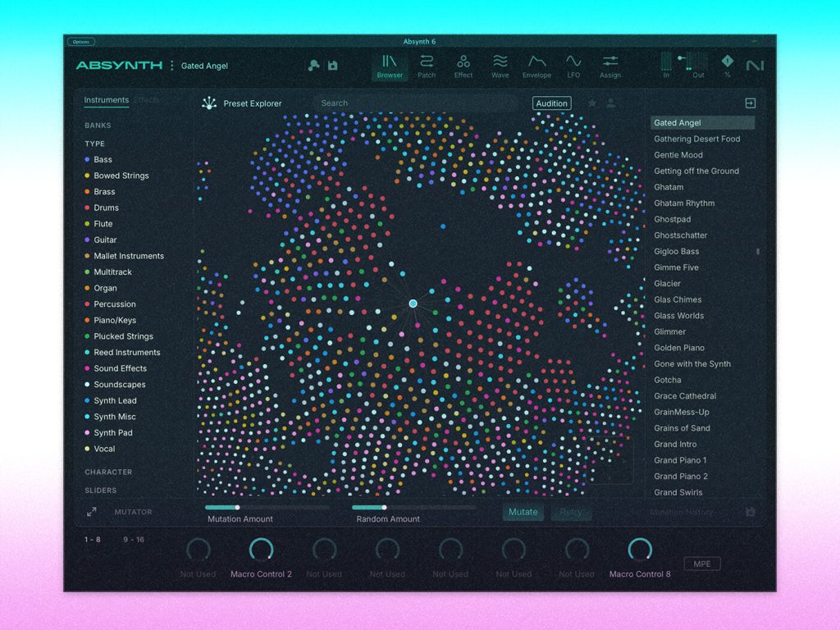Click the save preset floppy icon
Screen dimensions: 840x630
pos(333,66)
